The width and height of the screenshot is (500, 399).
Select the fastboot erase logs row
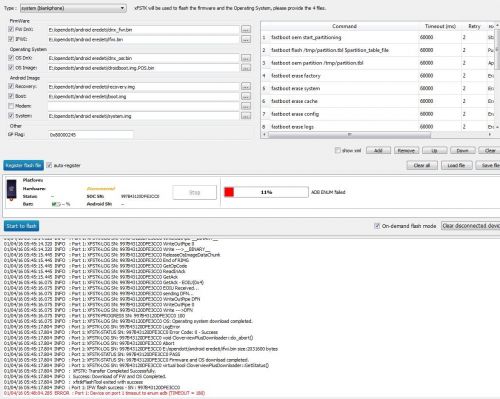[x=378, y=127]
